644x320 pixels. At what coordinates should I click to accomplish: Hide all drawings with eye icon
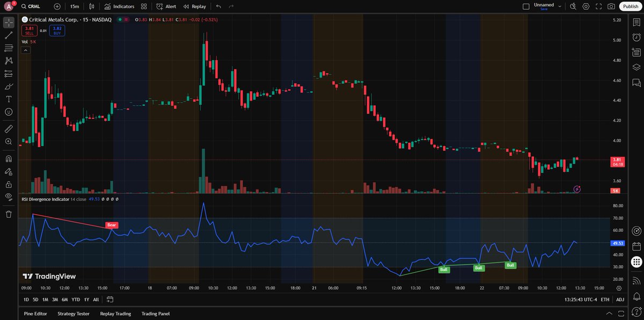pos(9,197)
